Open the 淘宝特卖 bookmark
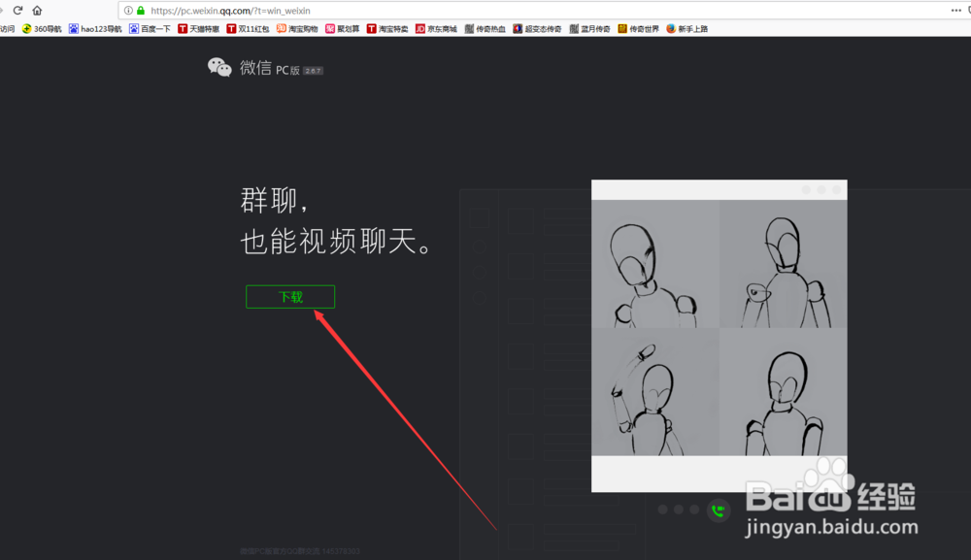Screen dimensions: 971x560 coord(387,28)
